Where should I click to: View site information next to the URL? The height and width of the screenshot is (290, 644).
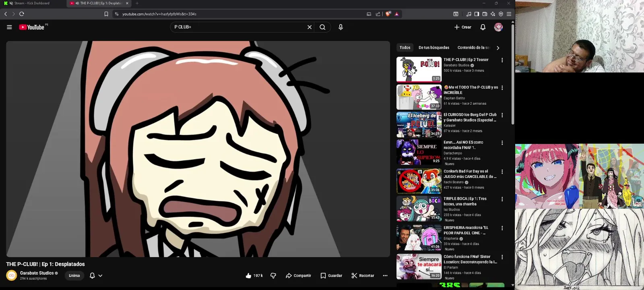[116, 14]
